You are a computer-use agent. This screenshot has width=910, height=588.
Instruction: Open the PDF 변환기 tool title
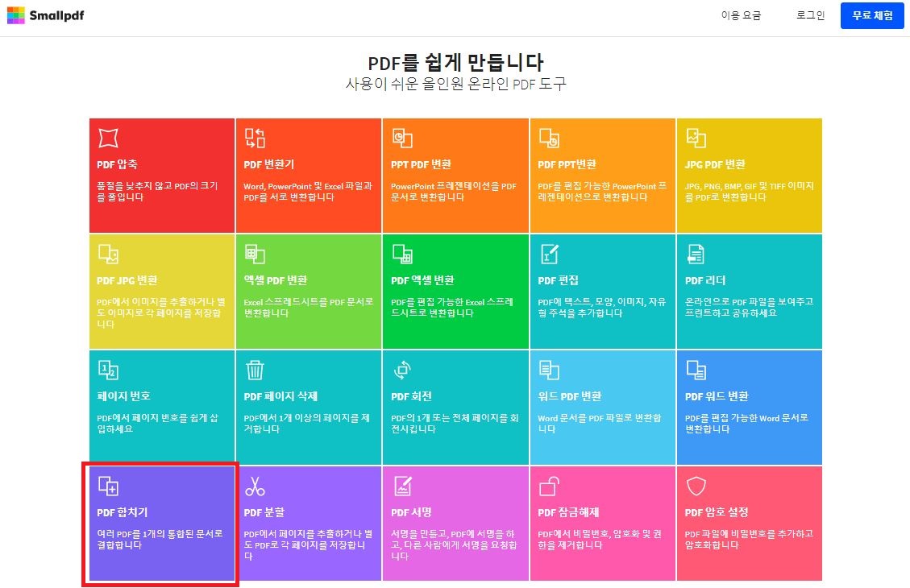point(268,164)
